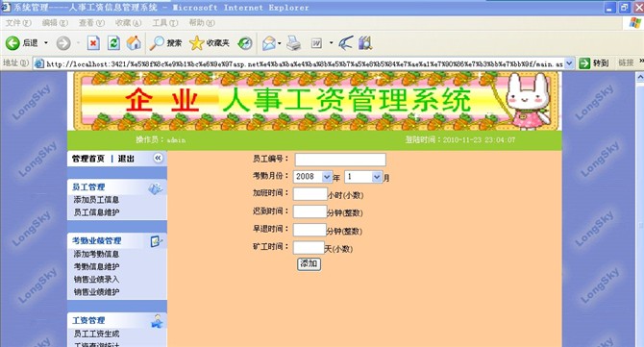The image size is (644, 347).
Task: Open 销售业绩录入 in sidebar
Action: pos(96,280)
